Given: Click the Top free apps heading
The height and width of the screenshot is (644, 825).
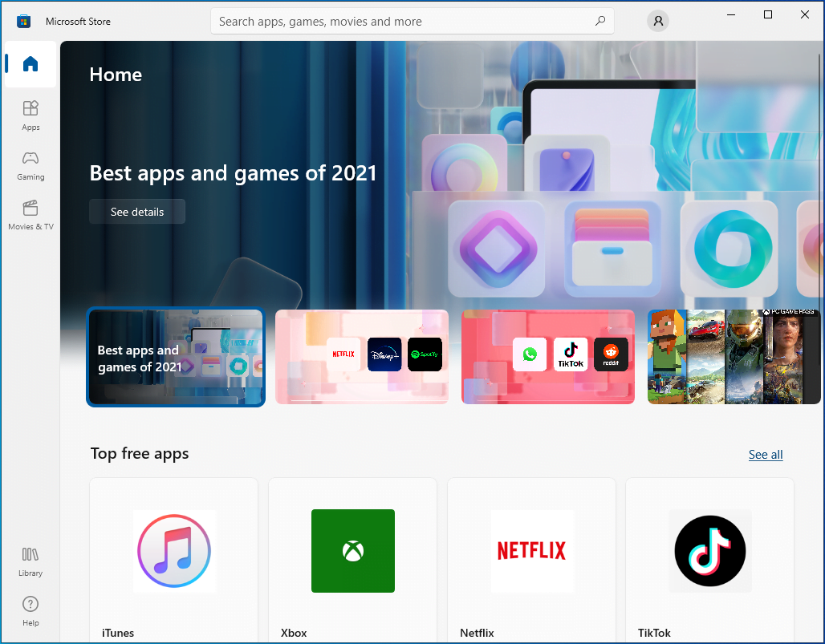Looking at the screenshot, I should pyautogui.click(x=140, y=454).
